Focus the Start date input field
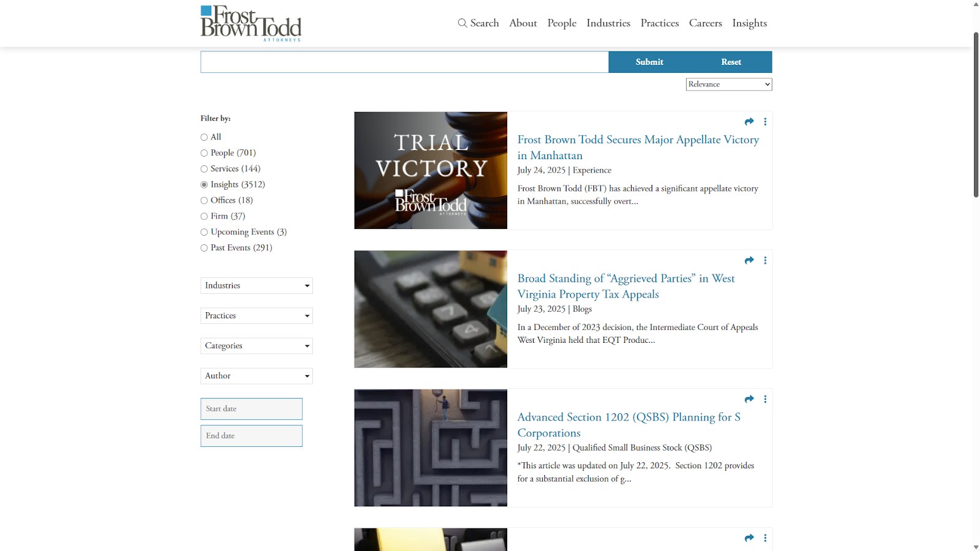This screenshot has width=980, height=551. (x=251, y=409)
